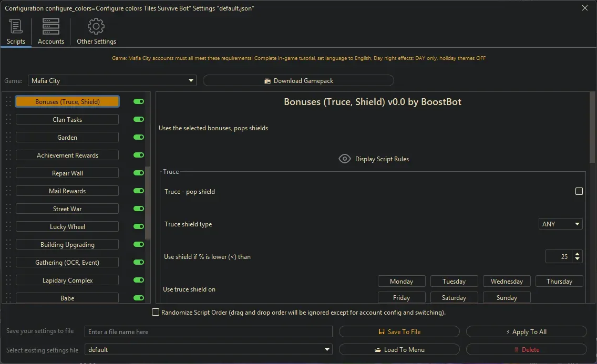Open the Accounts server icon
597x364 pixels.
51,26
